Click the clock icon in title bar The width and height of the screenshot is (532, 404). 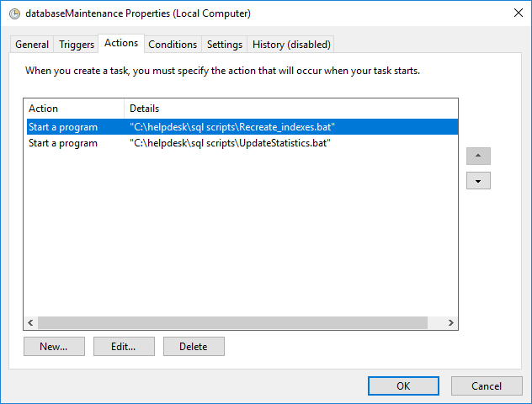[14, 13]
